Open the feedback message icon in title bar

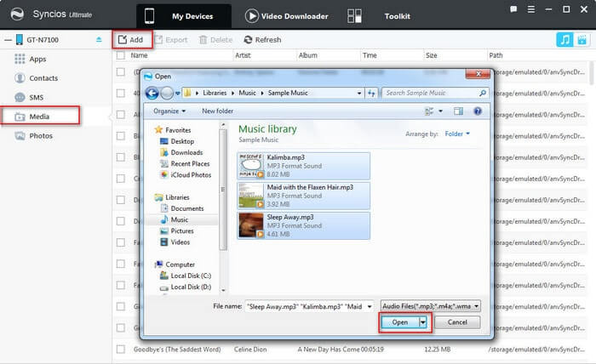click(513, 9)
